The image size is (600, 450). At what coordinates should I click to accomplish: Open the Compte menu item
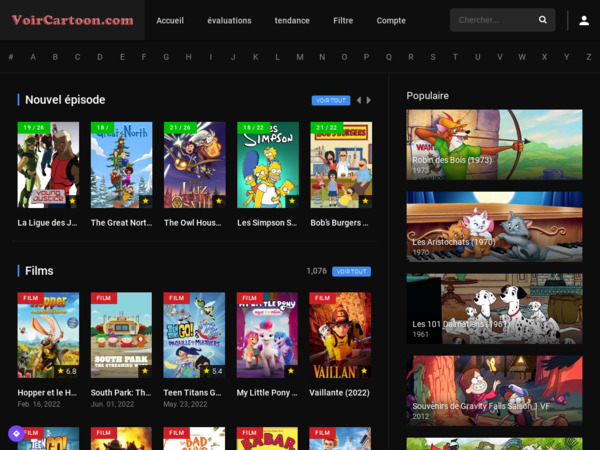[x=391, y=21]
